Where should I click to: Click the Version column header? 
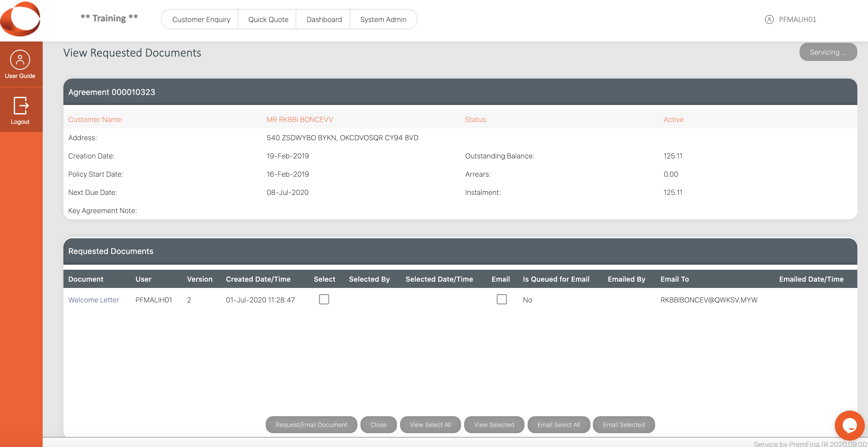pos(199,279)
